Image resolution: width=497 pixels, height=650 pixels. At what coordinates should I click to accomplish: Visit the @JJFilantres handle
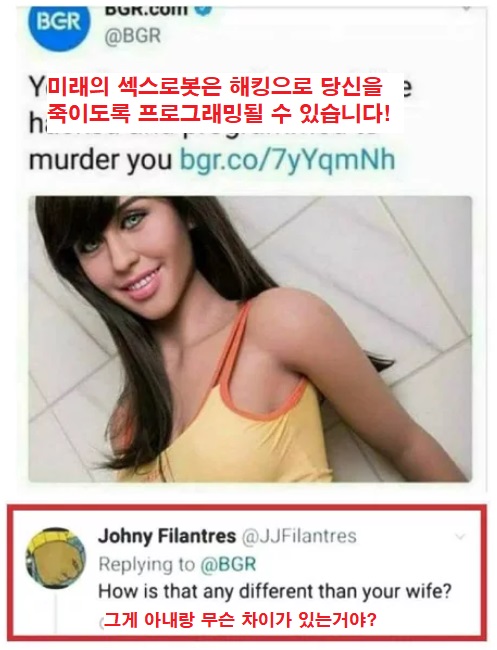pyautogui.click(x=298, y=536)
